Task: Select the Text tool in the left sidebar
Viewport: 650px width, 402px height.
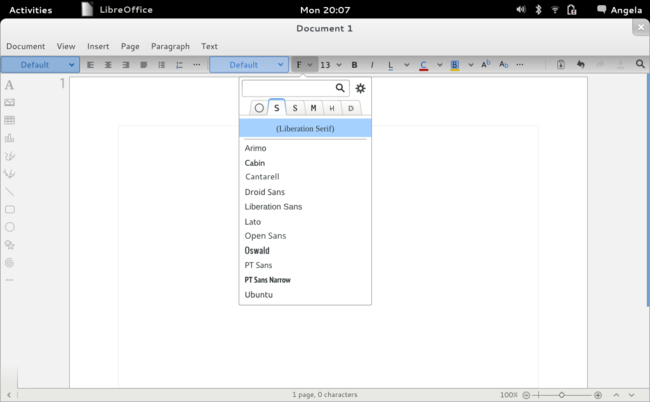Action: point(9,85)
